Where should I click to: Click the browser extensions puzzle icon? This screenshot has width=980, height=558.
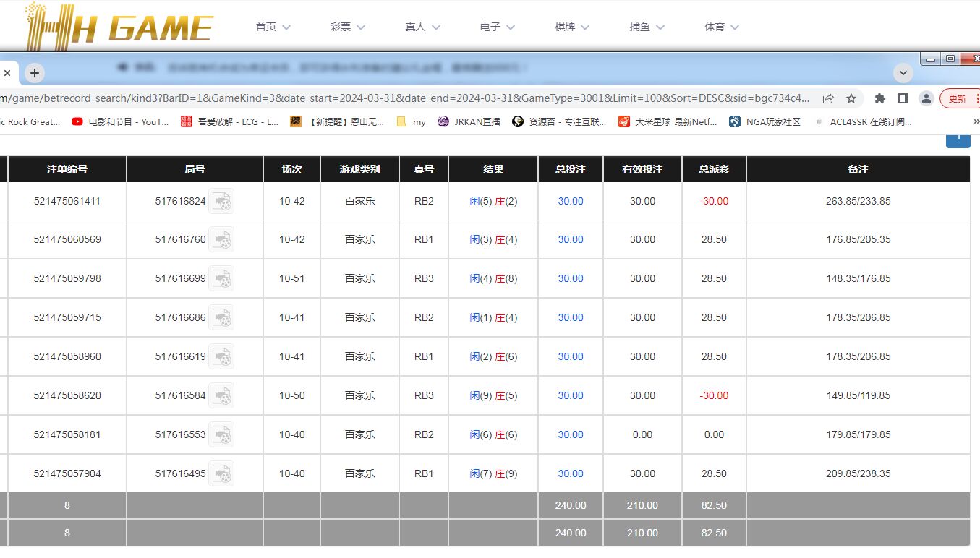point(879,98)
